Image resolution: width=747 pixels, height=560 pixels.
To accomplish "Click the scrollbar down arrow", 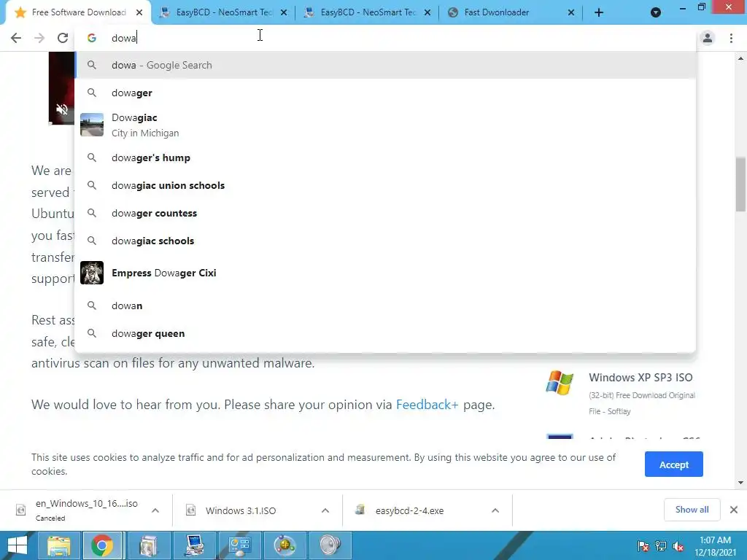I will click(x=740, y=483).
